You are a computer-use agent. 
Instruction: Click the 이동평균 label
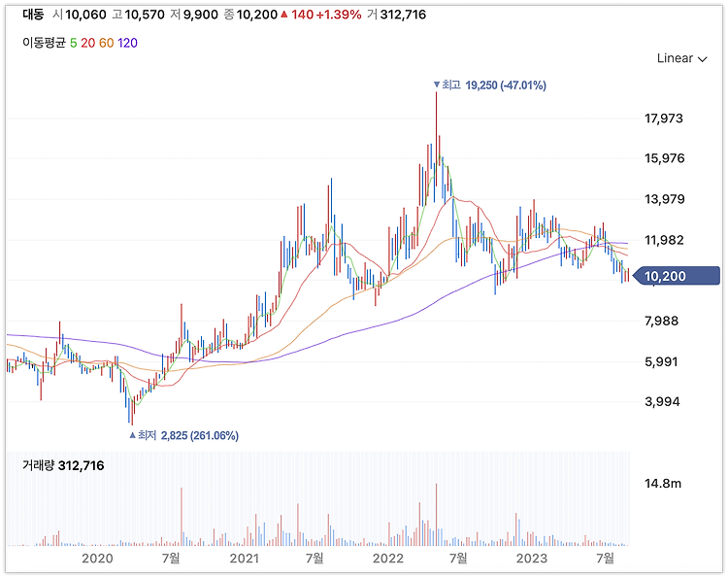[44, 43]
